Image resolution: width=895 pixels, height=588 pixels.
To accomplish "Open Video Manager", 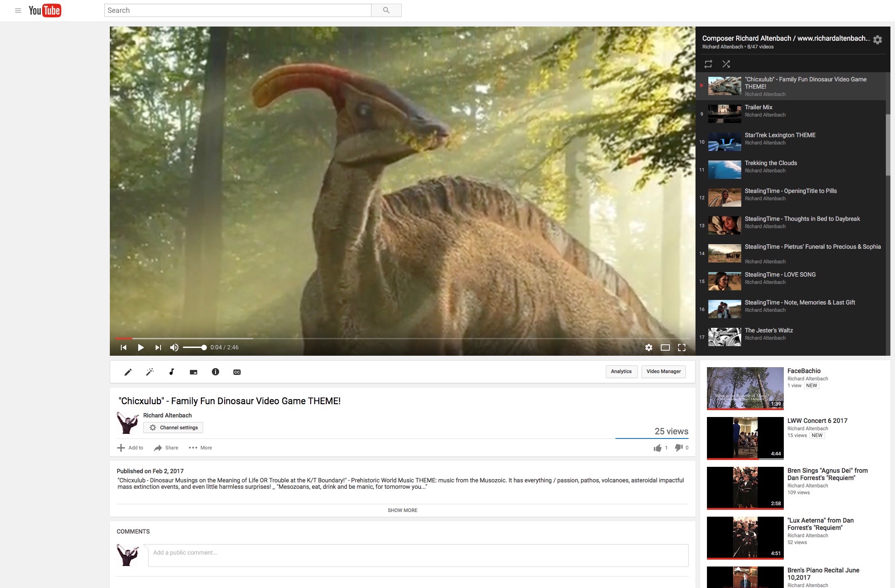I will pyautogui.click(x=663, y=372).
